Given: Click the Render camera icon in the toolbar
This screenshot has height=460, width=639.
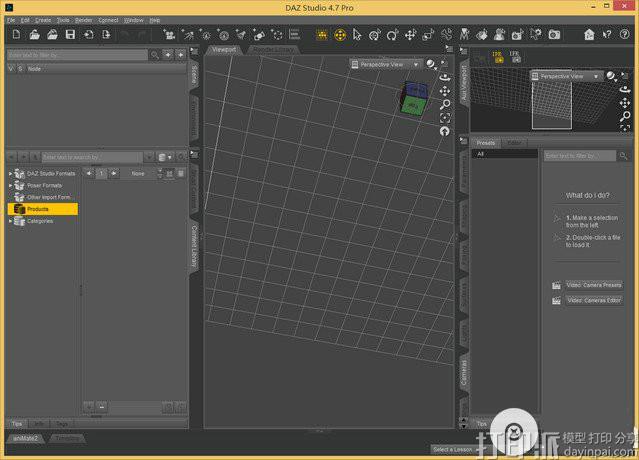Looking at the screenshot, I should click(554, 35).
